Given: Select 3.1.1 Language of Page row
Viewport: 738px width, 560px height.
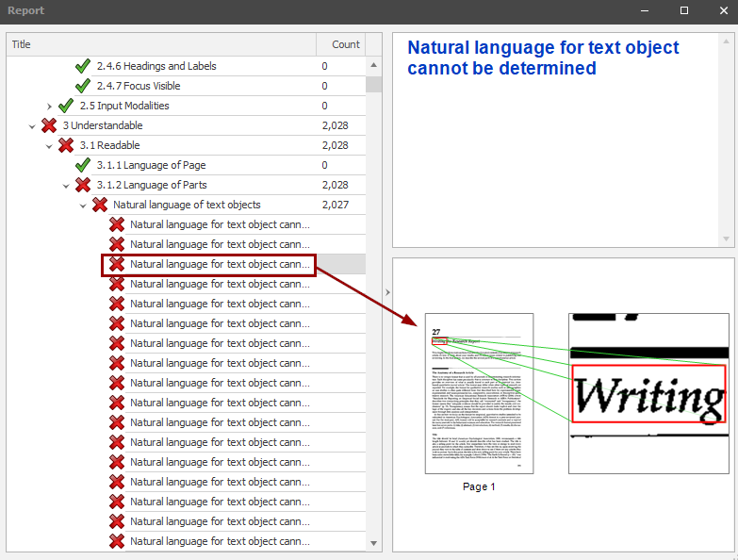Looking at the screenshot, I should click(186, 165).
